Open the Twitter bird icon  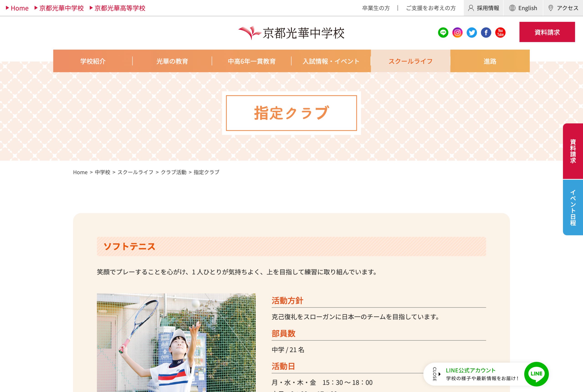point(472,33)
